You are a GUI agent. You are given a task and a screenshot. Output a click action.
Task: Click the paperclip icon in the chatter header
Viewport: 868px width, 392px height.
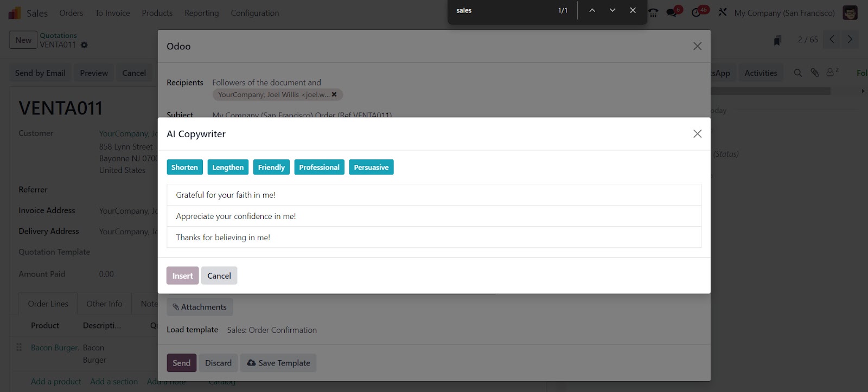click(814, 73)
